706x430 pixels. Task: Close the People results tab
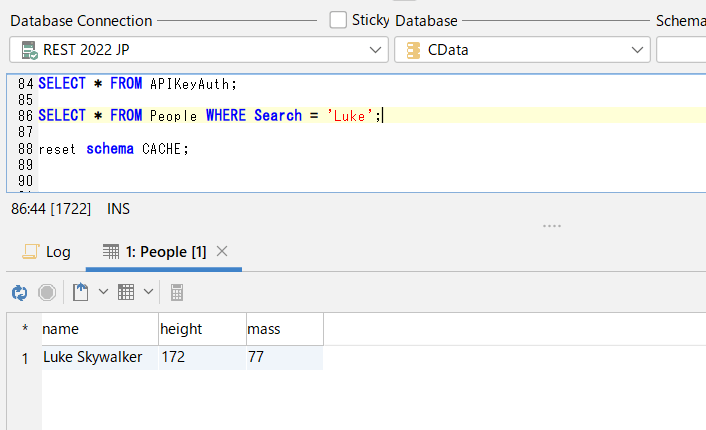pyautogui.click(x=222, y=251)
